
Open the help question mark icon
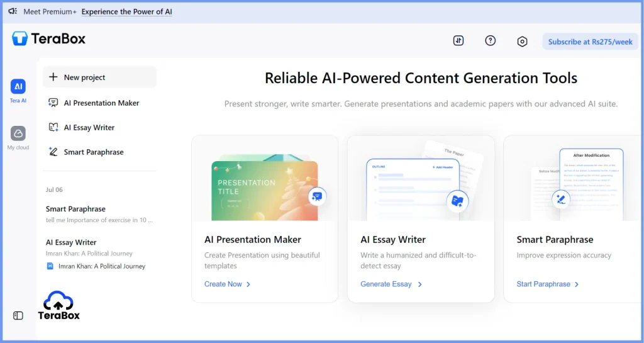tap(491, 41)
